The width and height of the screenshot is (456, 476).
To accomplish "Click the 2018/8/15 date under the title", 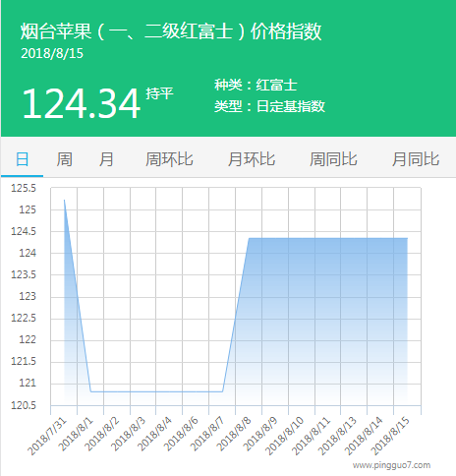I will point(52,53).
